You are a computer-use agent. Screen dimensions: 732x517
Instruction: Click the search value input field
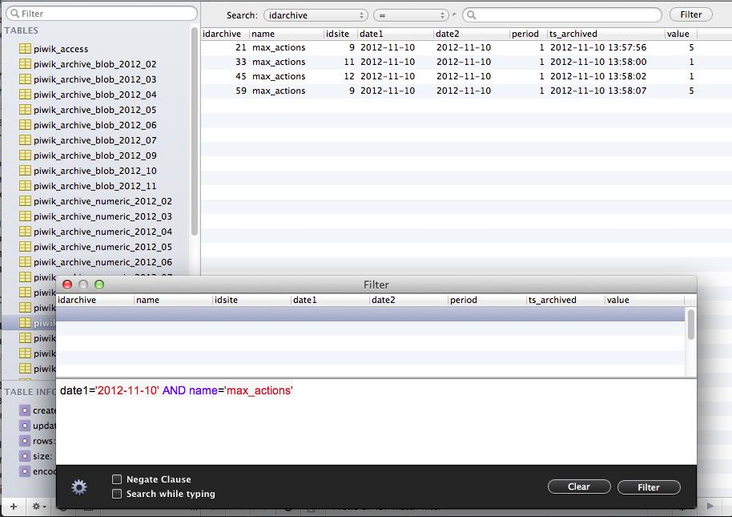tap(562, 15)
